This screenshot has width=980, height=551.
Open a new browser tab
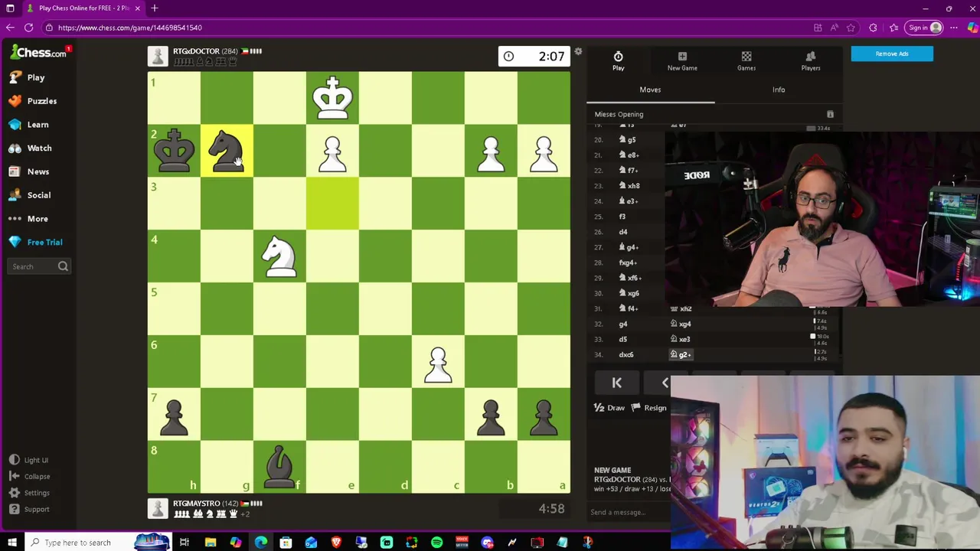click(x=154, y=8)
